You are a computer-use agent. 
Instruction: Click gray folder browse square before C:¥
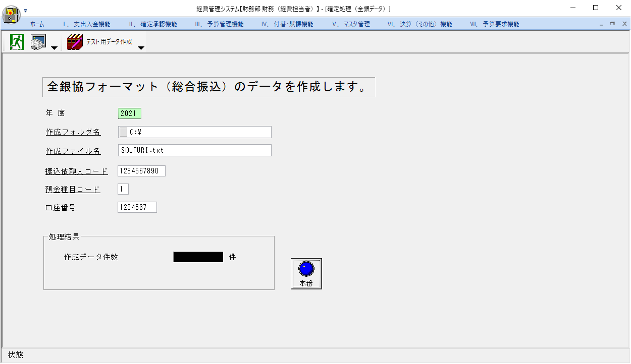pyautogui.click(x=123, y=132)
